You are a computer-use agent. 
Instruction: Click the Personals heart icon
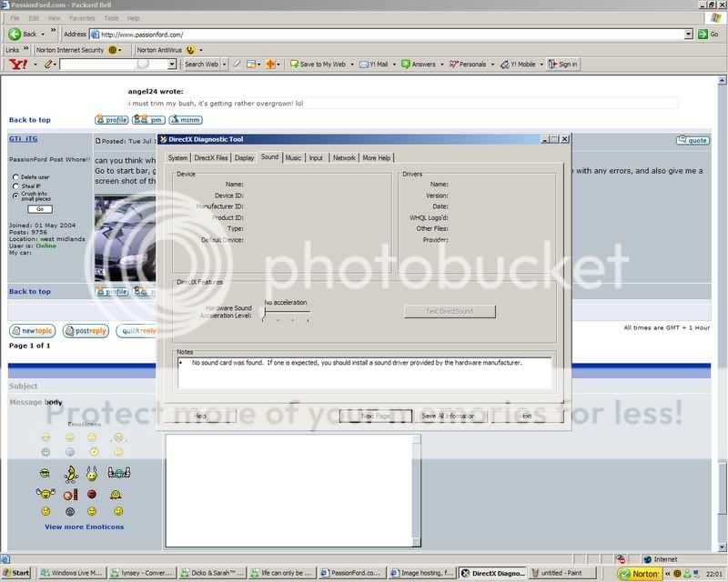click(x=453, y=64)
